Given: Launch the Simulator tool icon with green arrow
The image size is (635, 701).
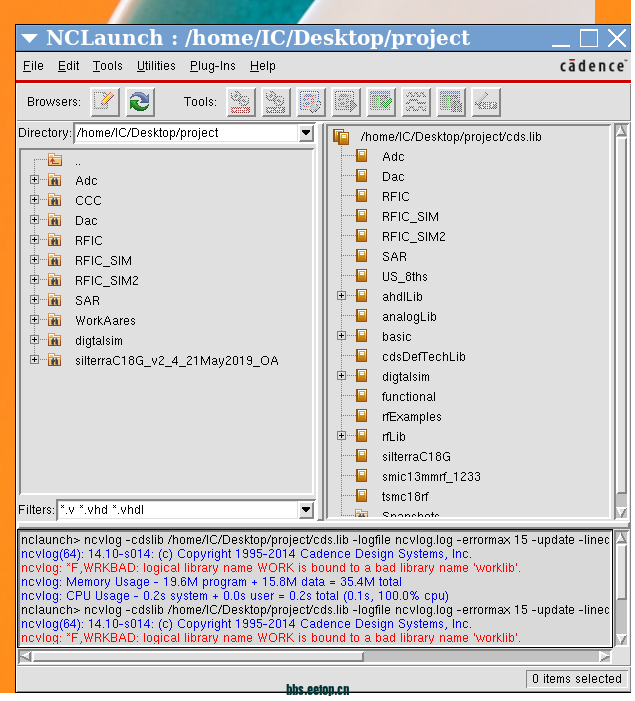Looking at the screenshot, I should 346,101.
